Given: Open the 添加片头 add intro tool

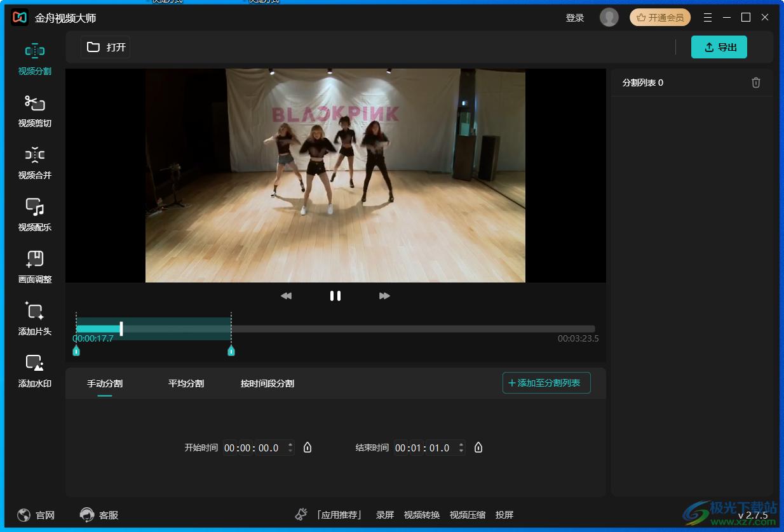Looking at the screenshot, I should (x=35, y=319).
